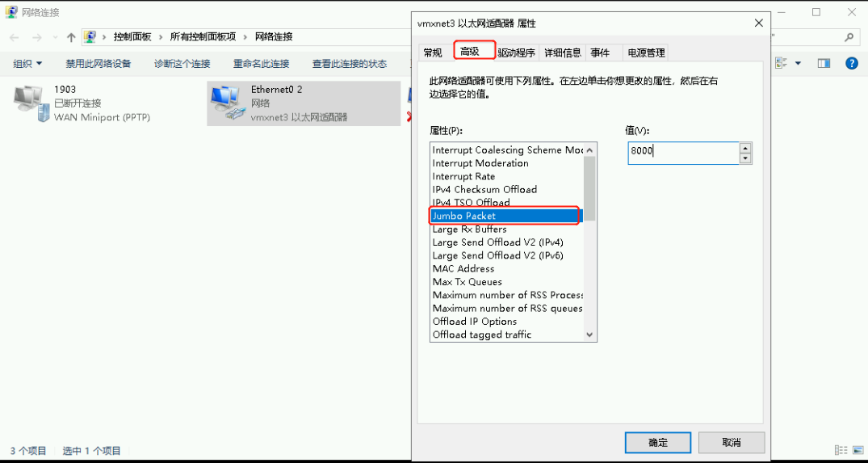Increase the Jumbo Packet value with up spinner
This screenshot has width=868, height=463.
(x=745, y=148)
